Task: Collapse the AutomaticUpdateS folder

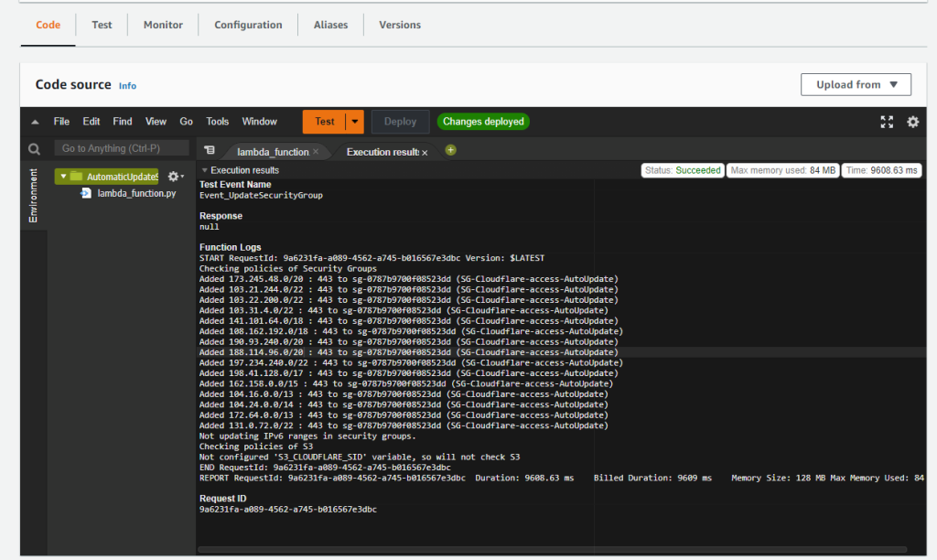Action: (x=62, y=177)
